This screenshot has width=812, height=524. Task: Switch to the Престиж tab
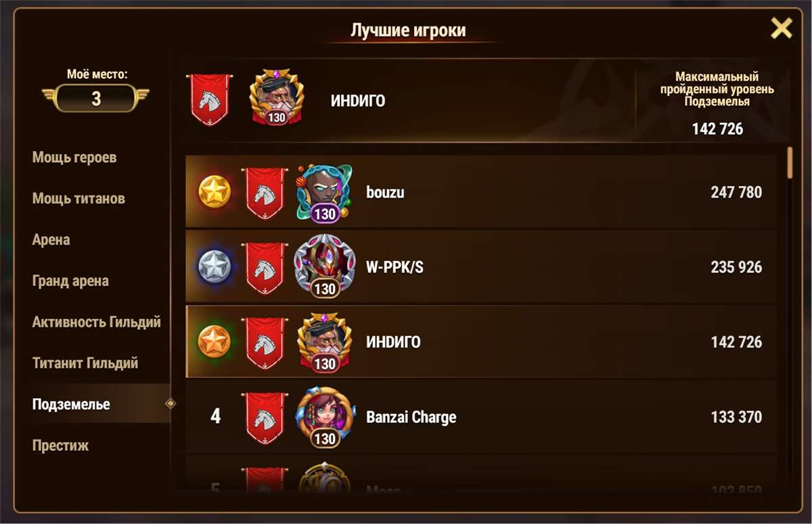tap(60, 446)
